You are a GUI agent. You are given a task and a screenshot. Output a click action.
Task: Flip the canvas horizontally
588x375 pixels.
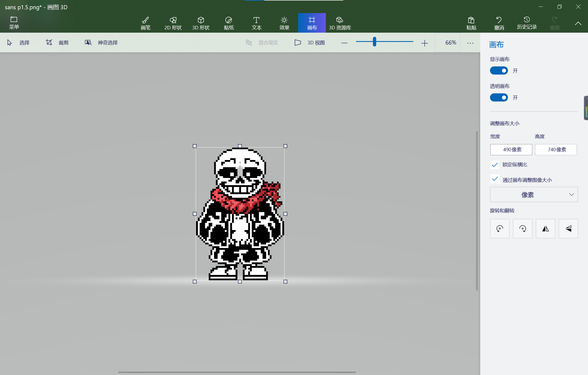tap(546, 229)
